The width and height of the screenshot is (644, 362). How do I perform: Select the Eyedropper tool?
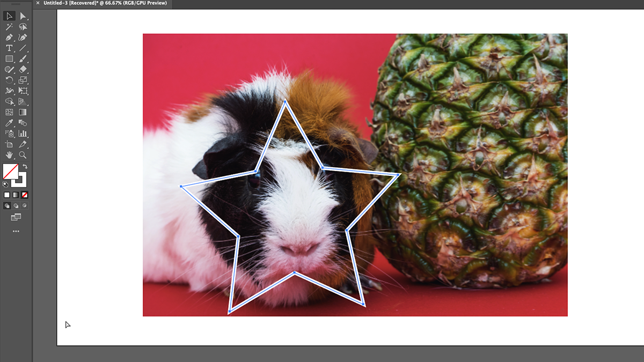click(x=9, y=123)
